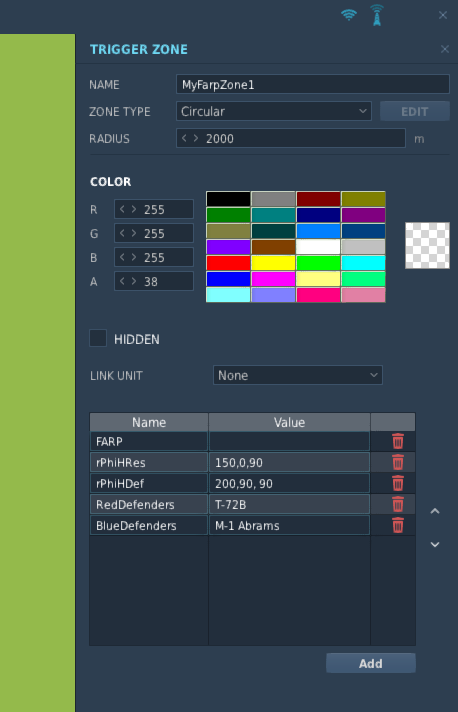Screen dimensions: 458x712
Task: Select the cyan color swatch
Action: click(x=363, y=262)
